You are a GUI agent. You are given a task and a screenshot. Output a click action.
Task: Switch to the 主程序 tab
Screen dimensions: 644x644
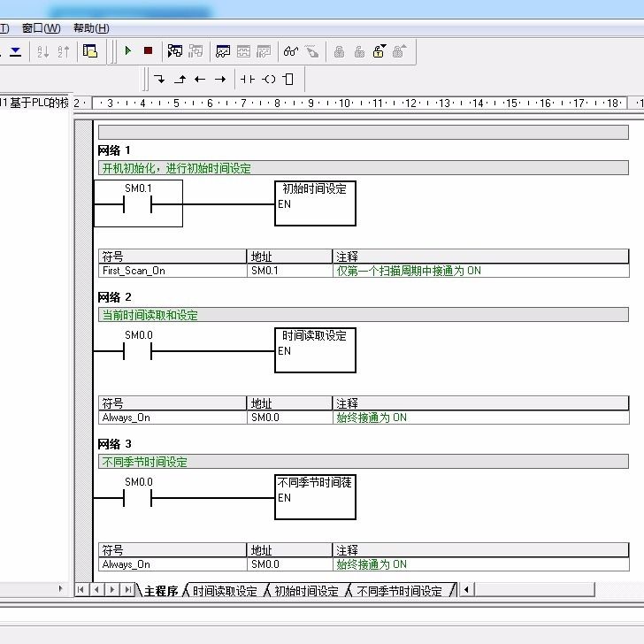tap(161, 591)
